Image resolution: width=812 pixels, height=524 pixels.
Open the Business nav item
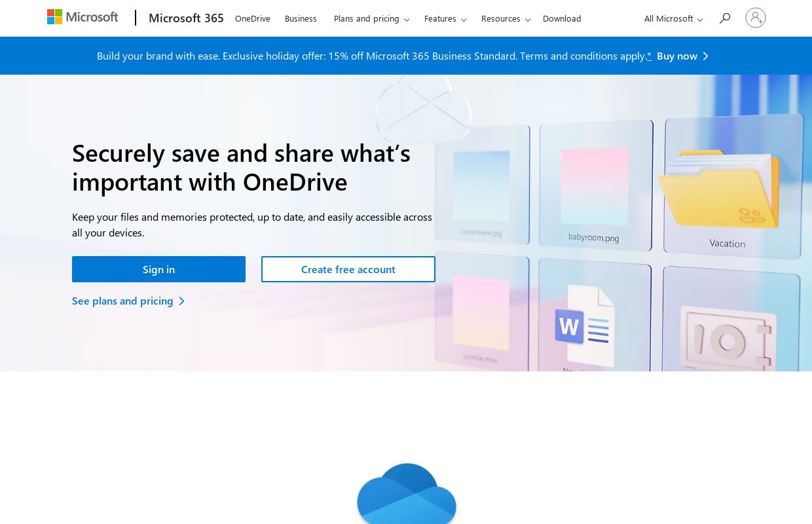click(301, 18)
